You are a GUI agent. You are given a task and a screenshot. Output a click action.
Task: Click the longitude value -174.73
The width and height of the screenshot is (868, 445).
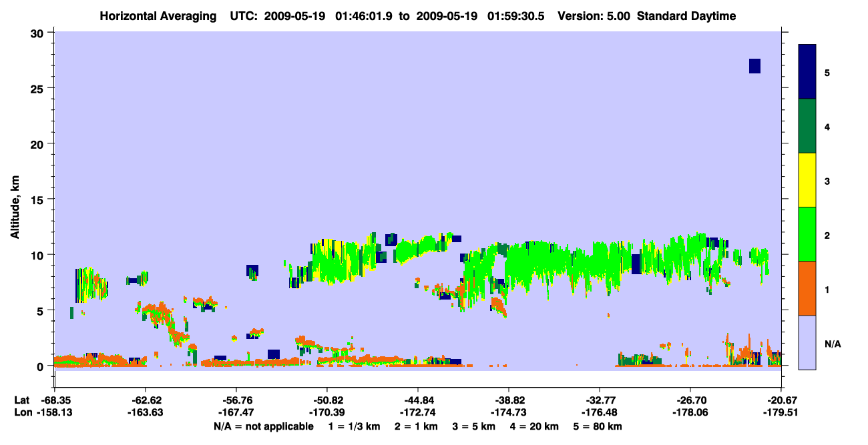509,413
